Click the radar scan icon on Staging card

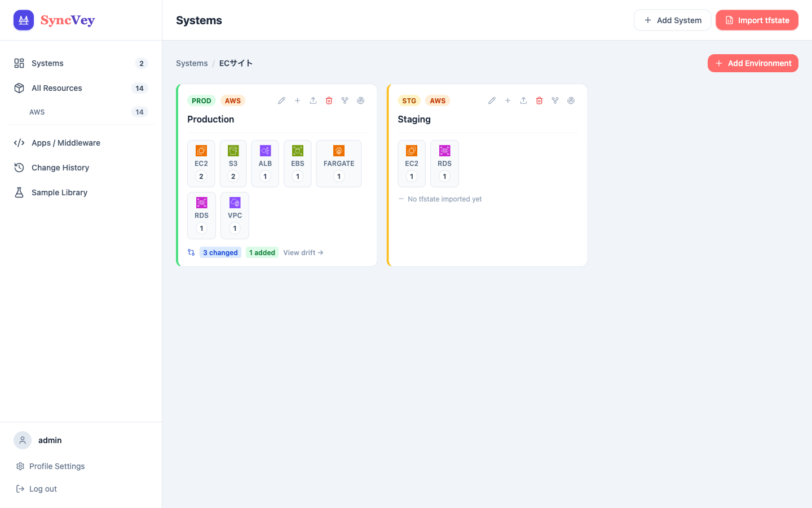click(571, 100)
